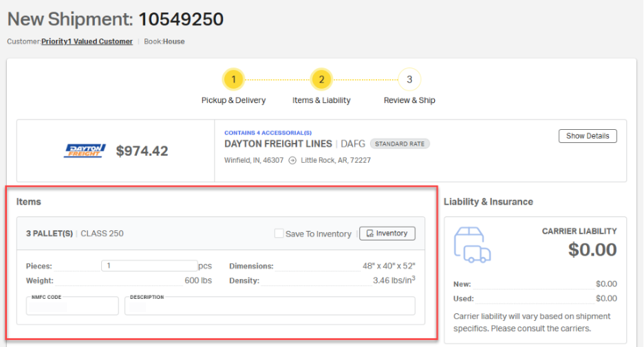Open the Priority1 Valued Customer link
Image resolution: width=644 pixels, height=347 pixels.
(87, 41)
